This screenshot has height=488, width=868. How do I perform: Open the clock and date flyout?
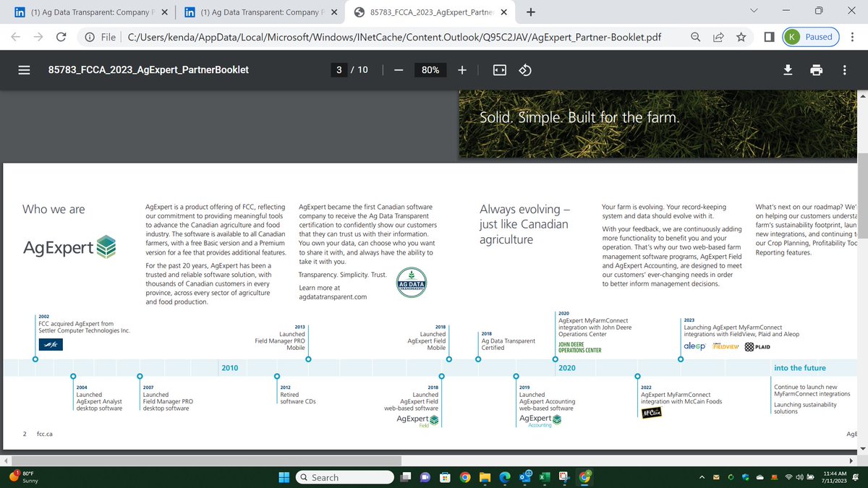pos(835,477)
